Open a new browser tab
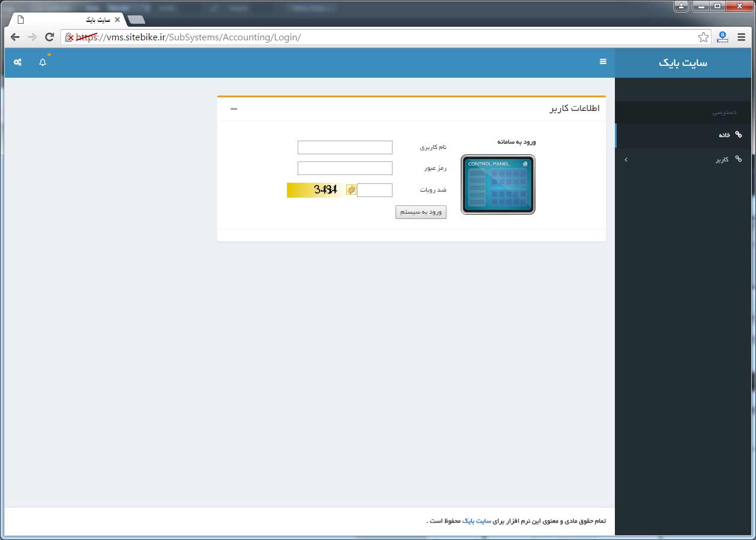The image size is (756, 540). click(136, 20)
